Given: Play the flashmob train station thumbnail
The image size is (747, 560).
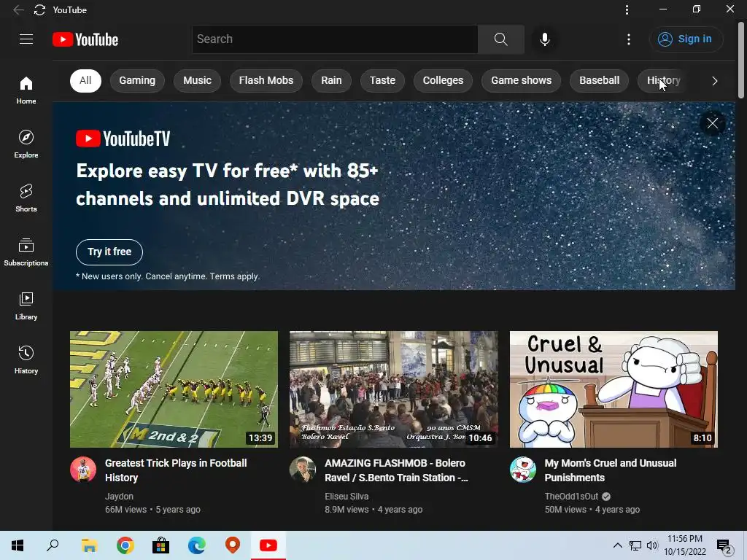Looking at the screenshot, I should 393,389.
